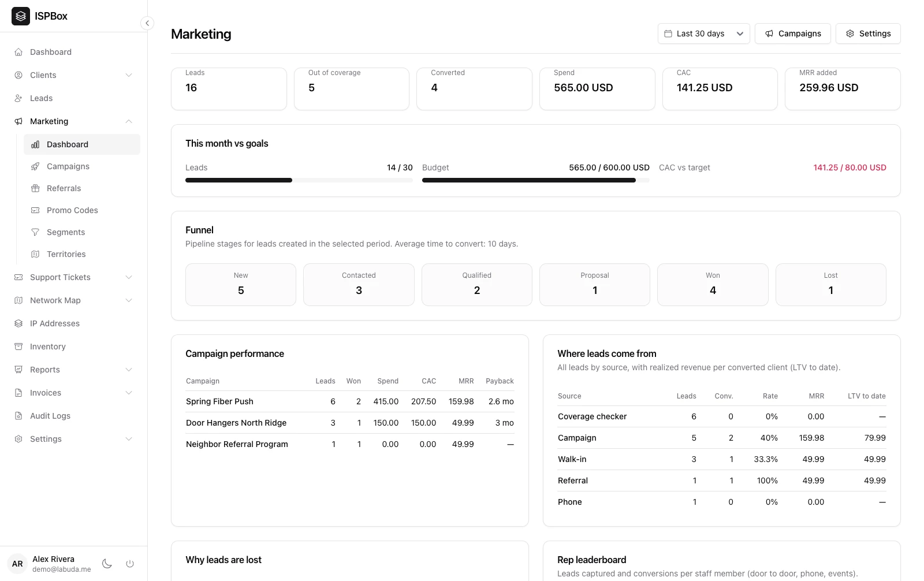Click the Phone source row
Viewport: 924px width, 581px height.
722,502
